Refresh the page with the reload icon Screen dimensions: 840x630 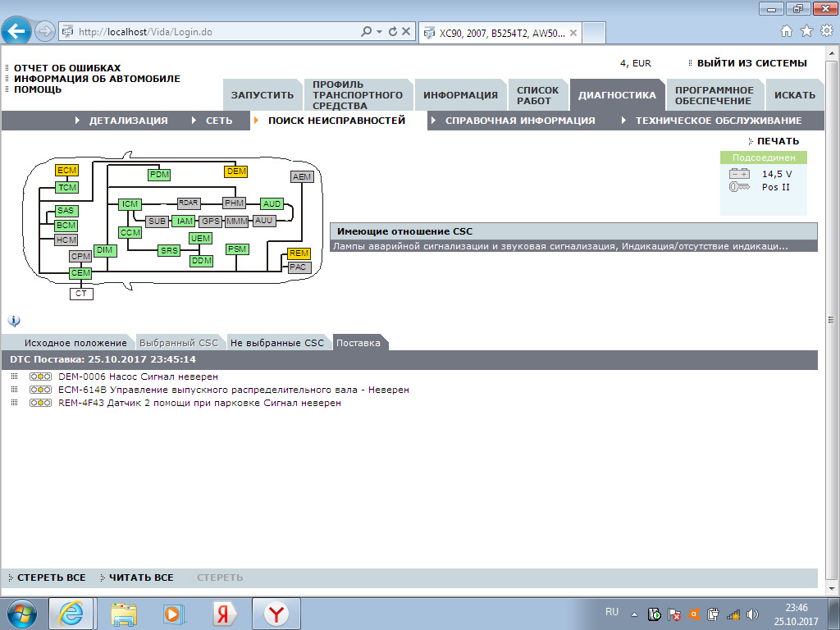393,32
